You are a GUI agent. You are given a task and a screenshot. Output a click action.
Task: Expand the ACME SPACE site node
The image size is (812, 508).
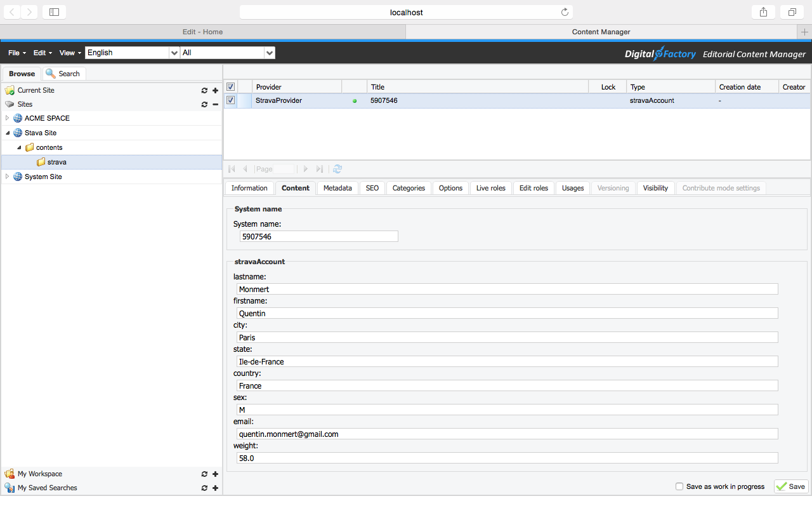[8, 118]
